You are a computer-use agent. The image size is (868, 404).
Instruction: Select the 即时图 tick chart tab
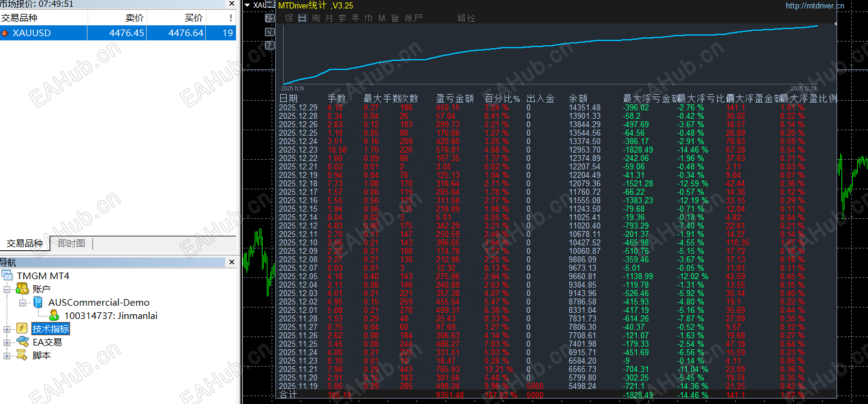point(72,244)
